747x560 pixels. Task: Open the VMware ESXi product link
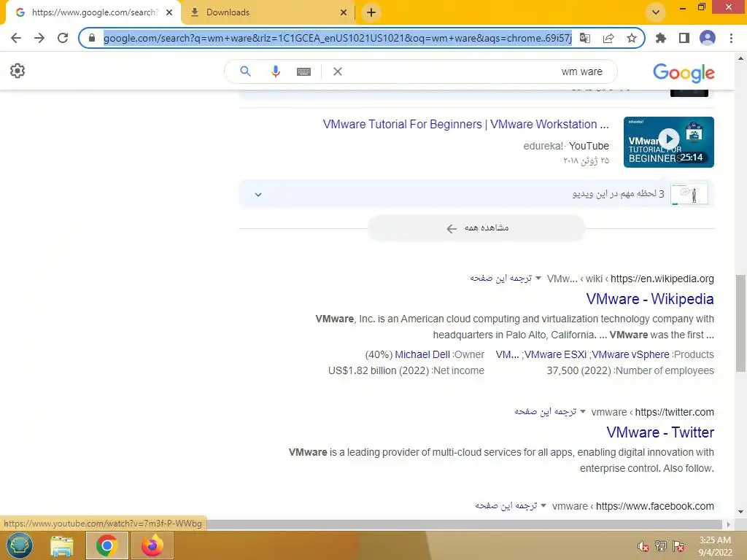pyautogui.click(x=555, y=355)
